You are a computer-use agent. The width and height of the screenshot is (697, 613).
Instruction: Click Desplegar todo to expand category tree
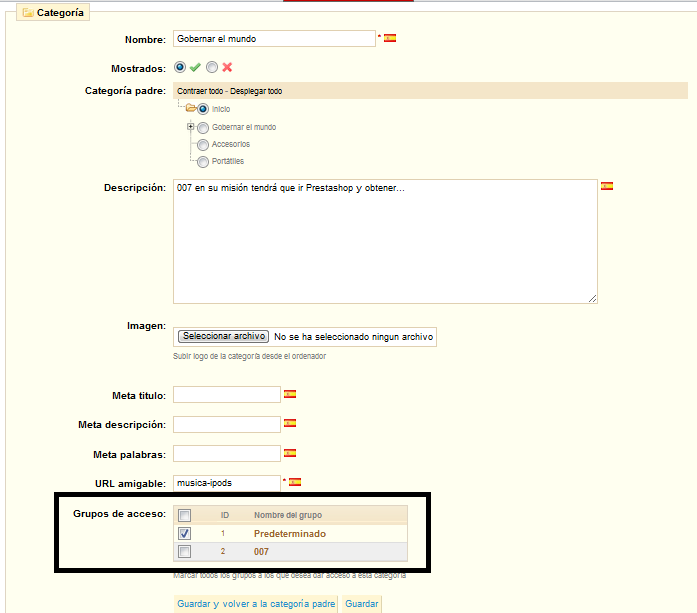[256, 91]
